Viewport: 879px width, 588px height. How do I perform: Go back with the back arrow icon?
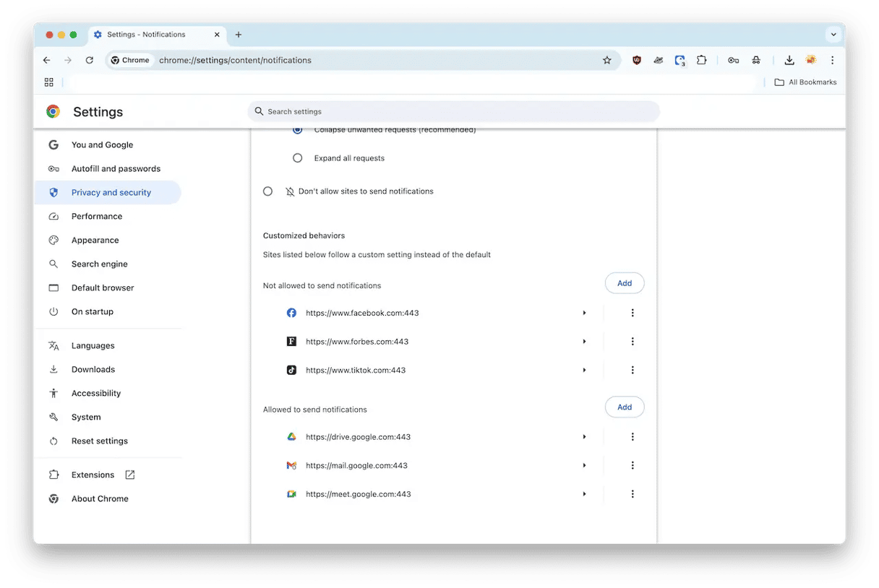(x=47, y=61)
